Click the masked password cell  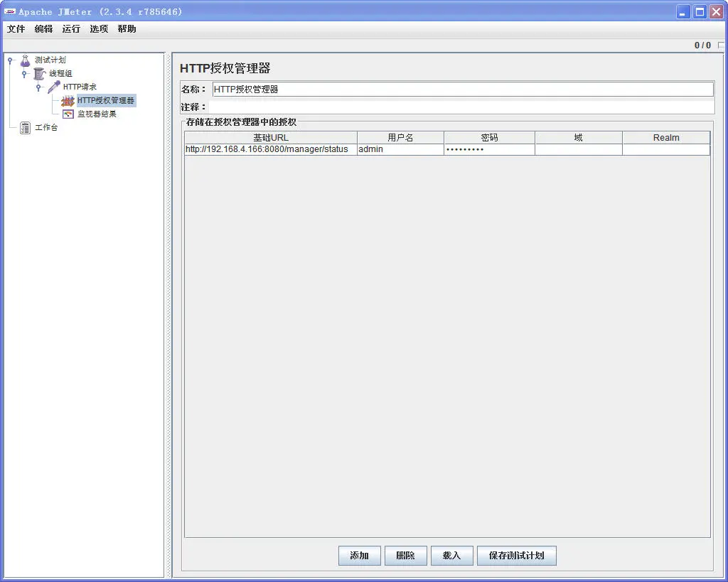click(489, 149)
